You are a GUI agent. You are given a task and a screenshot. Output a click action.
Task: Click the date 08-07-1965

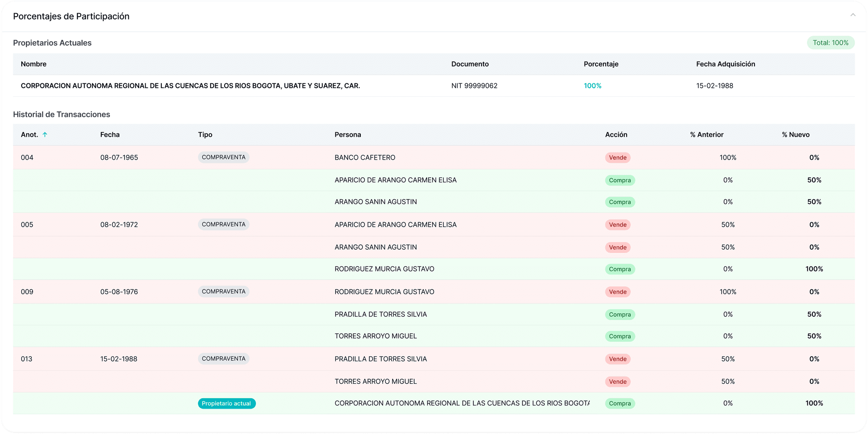pos(119,157)
